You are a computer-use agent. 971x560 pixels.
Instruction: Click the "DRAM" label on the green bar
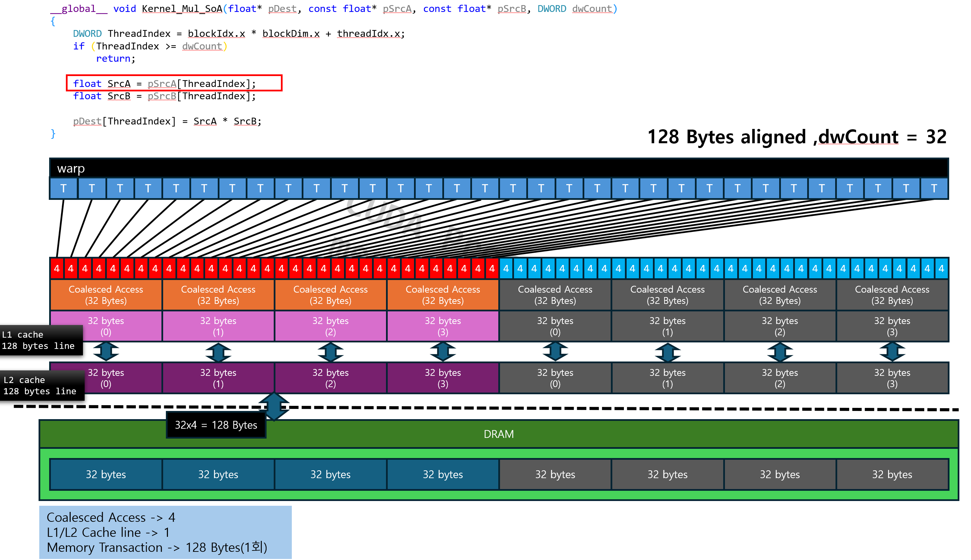coord(498,434)
